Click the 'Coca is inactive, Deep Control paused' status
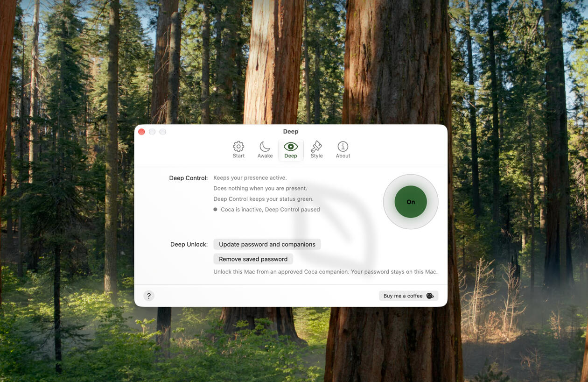Image resolution: width=588 pixels, height=382 pixels. 267,210
